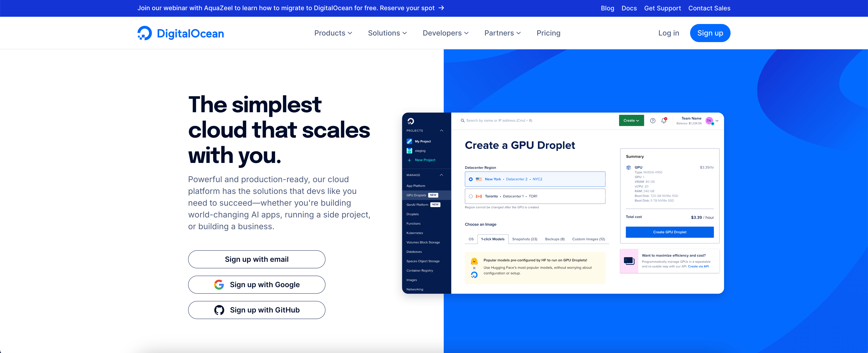Screen dimensions: 868x353
Task: Click the search magnifier icon in dashboard
Action: pos(463,120)
